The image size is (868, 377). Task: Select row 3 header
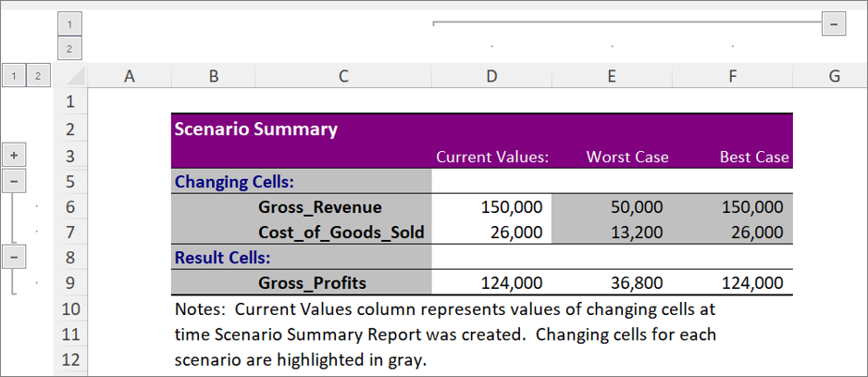click(70, 156)
